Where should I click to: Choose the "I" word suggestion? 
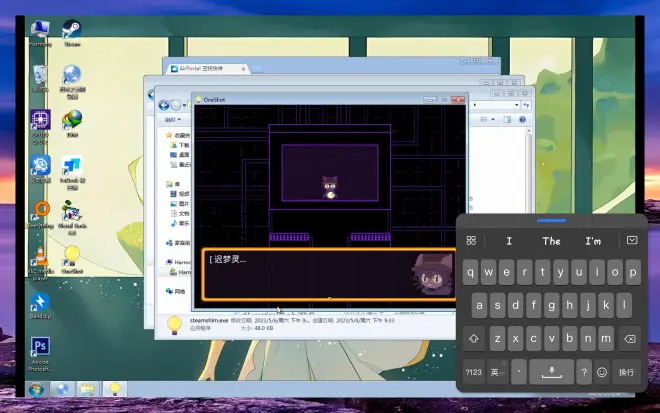509,241
